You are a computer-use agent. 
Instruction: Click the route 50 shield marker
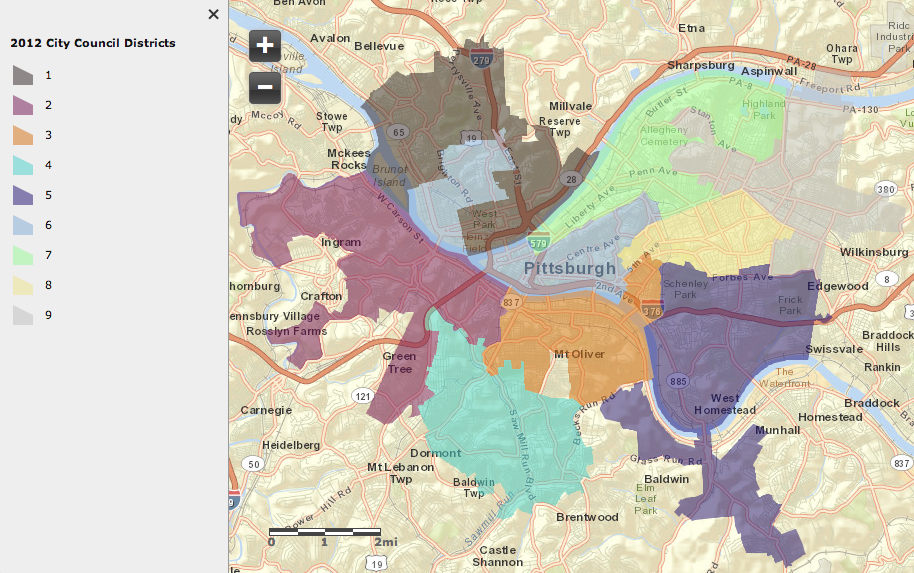tap(254, 464)
